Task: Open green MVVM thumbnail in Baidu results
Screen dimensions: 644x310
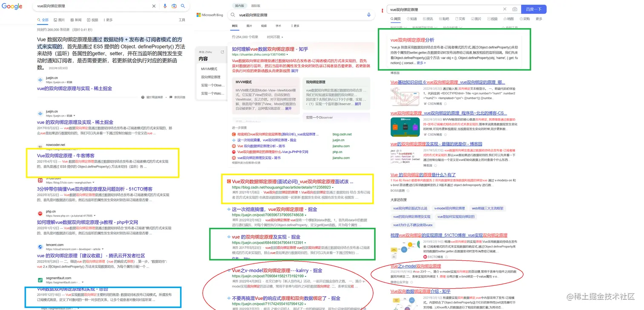Action: (x=405, y=127)
